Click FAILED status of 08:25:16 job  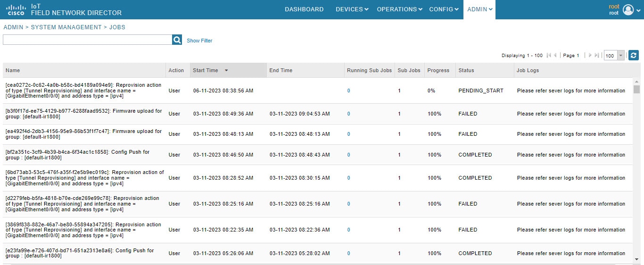click(468, 204)
